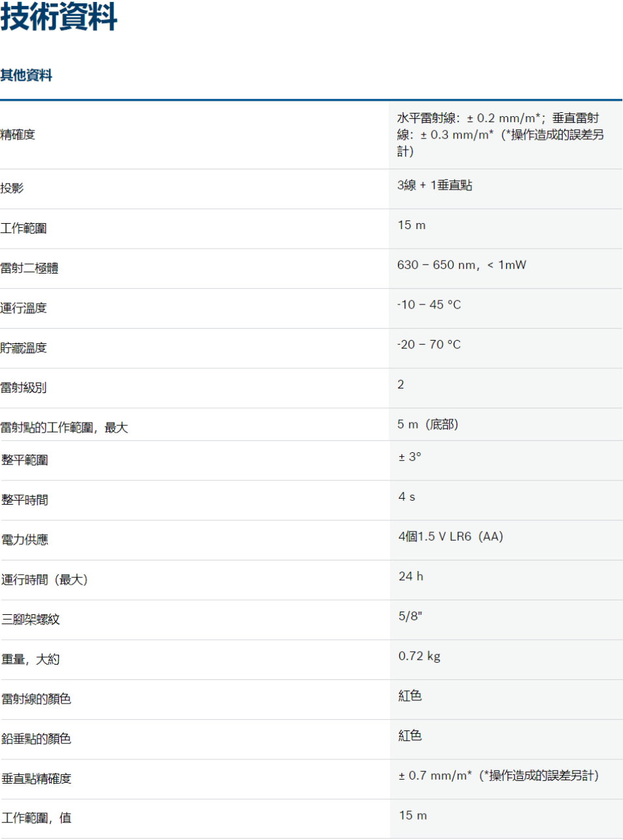Click the 3線 + 1垂直點 value

pyautogui.click(x=434, y=186)
